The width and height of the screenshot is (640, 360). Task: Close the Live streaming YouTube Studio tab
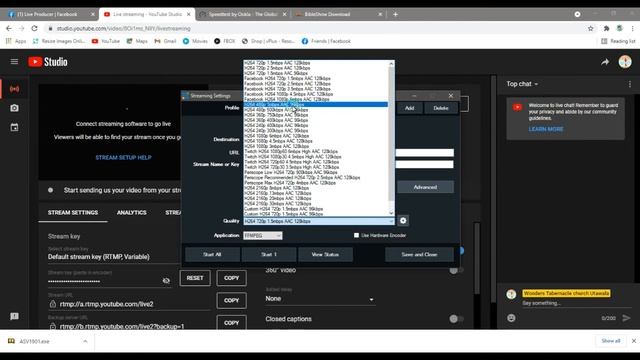189,14
